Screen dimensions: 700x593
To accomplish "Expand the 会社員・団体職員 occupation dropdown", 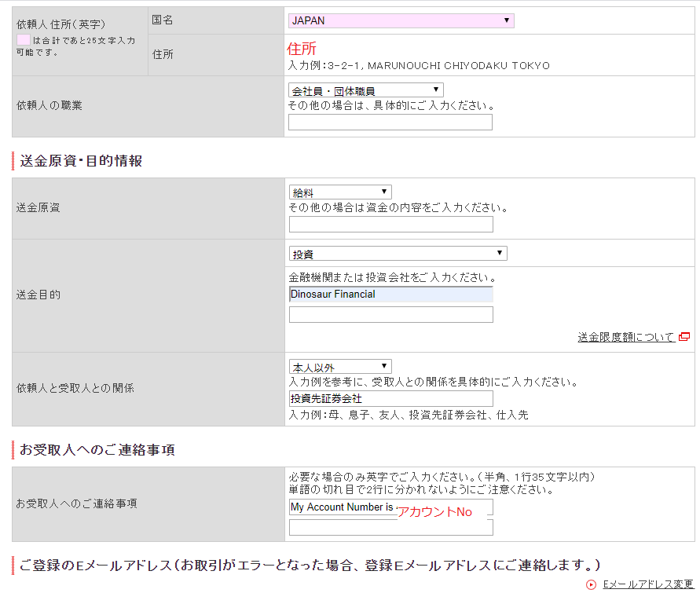I will pyautogui.click(x=365, y=90).
